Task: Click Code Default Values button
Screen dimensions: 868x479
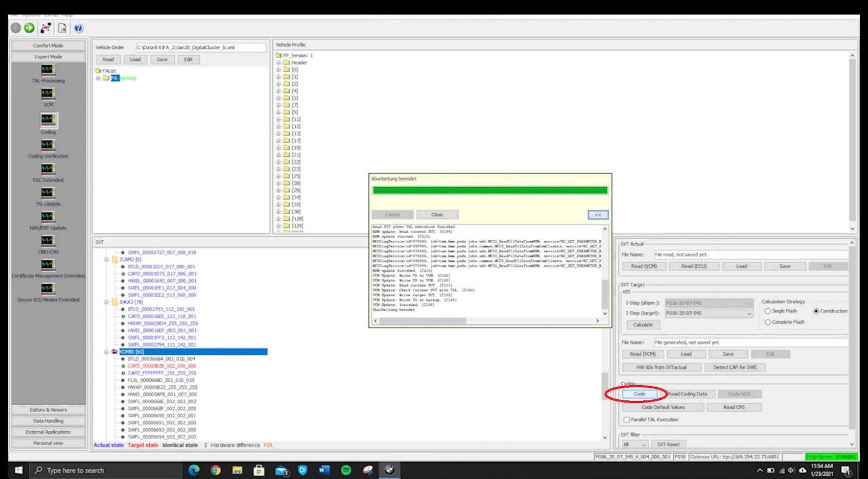Action: [x=663, y=407]
